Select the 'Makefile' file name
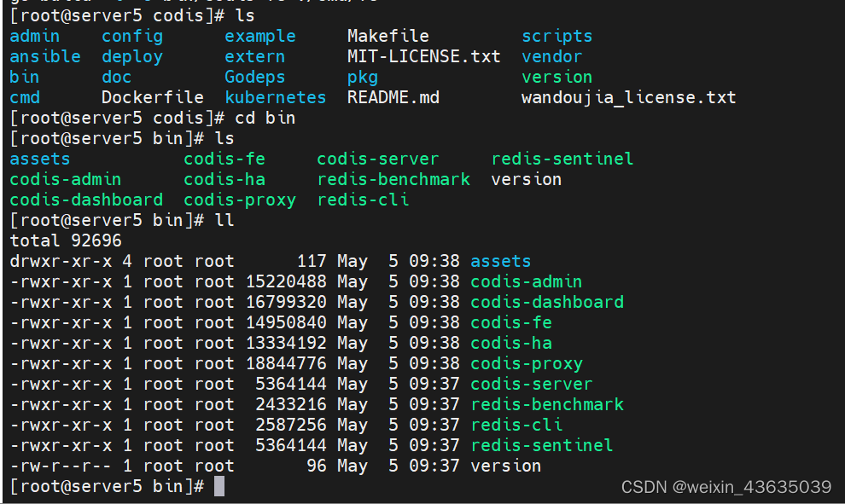Viewport: 845px width, 504px height. 388,36
